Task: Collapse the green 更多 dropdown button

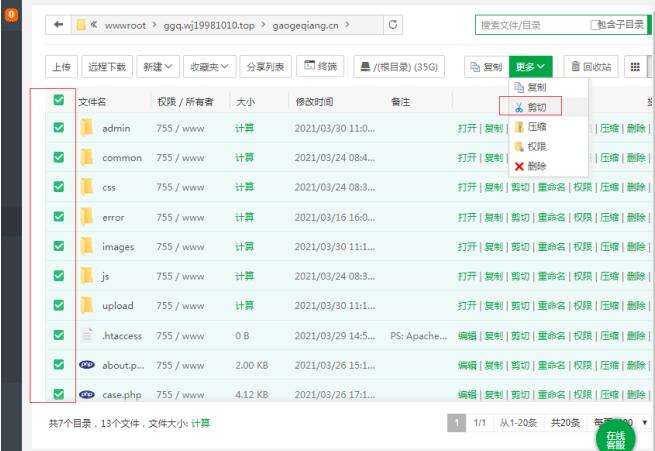Action: [531, 67]
